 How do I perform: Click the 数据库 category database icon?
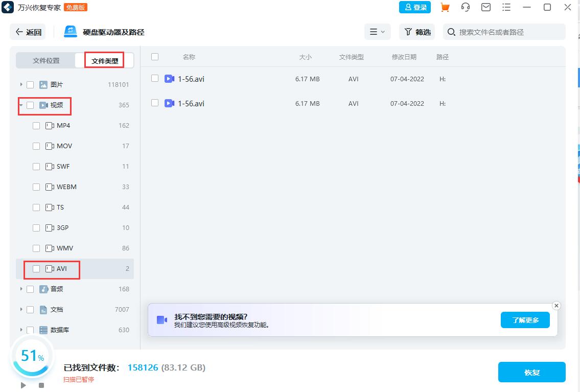click(x=43, y=330)
